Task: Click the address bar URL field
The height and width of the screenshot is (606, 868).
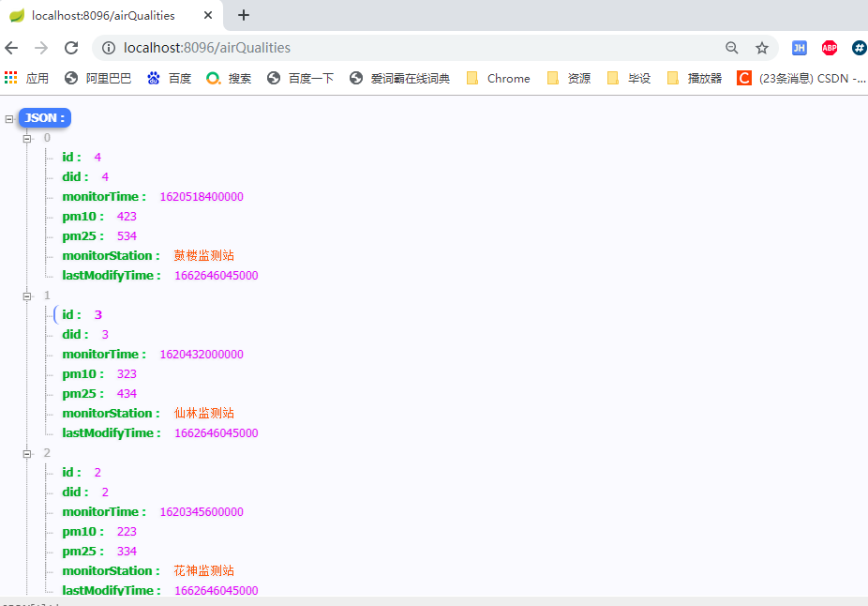Action: (375, 48)
